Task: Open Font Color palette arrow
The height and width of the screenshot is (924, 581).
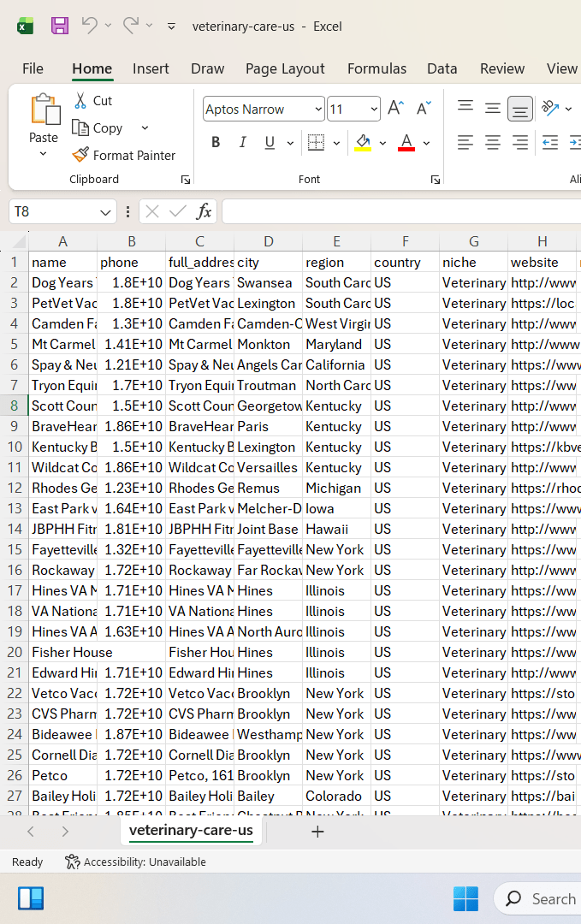Action: tap(427, 143)
